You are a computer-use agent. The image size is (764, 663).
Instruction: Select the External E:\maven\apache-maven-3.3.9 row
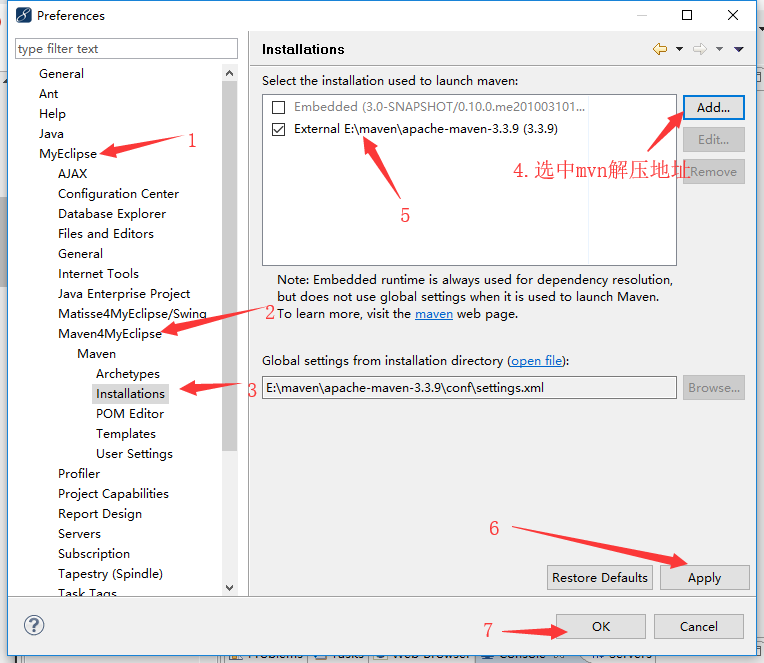(426, 129)
